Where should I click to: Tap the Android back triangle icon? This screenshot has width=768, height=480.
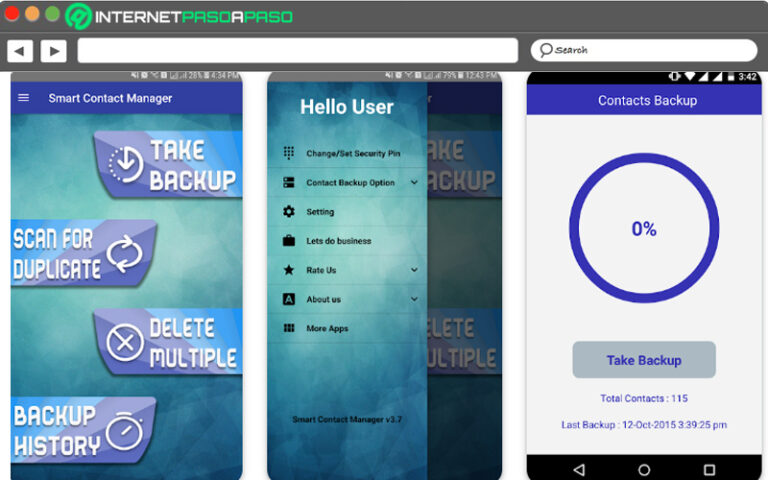click(579, 469)
